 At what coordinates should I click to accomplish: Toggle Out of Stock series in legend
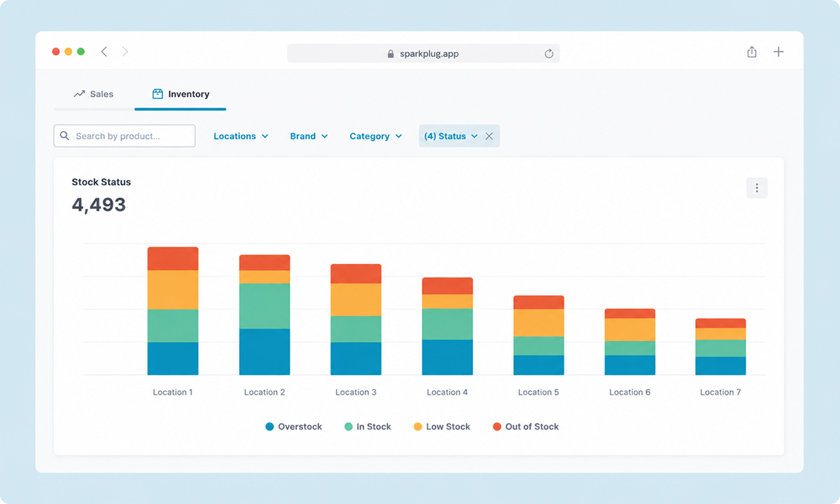point(526,426)
